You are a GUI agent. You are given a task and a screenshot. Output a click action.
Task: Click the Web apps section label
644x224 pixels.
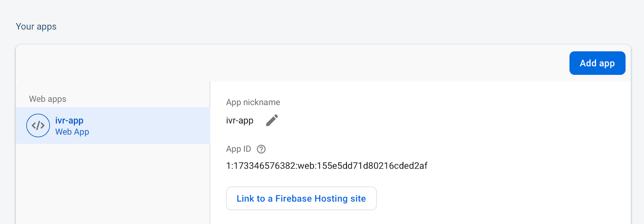click(47, 99)
